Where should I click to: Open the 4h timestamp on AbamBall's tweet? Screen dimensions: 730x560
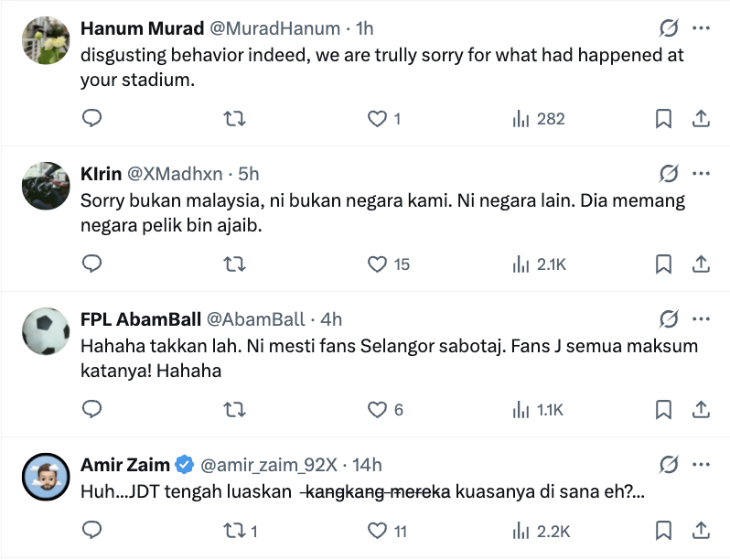[x=331, y=319]
